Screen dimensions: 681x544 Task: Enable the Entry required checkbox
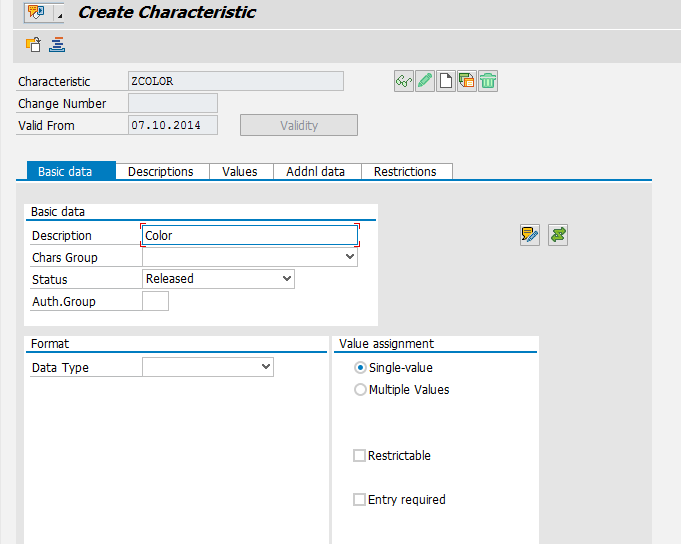pyautogui.click(x=359, y=499)
